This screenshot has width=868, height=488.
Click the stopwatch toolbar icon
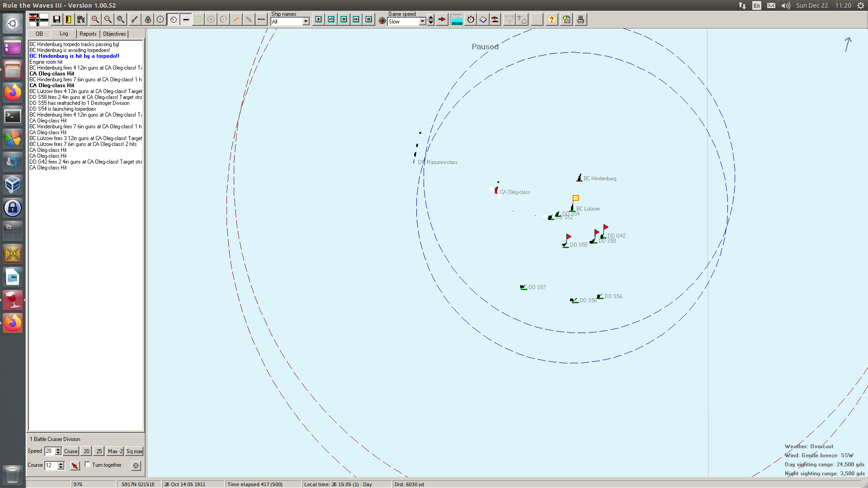pyautogui.click(x=471, y=19)
